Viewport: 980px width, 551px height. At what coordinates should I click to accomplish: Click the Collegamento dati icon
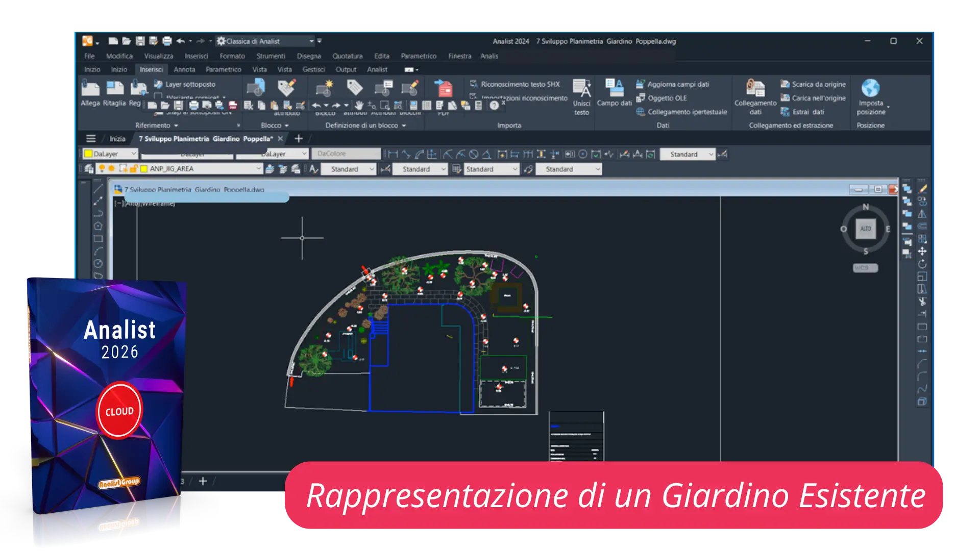[x=755, y=88]
